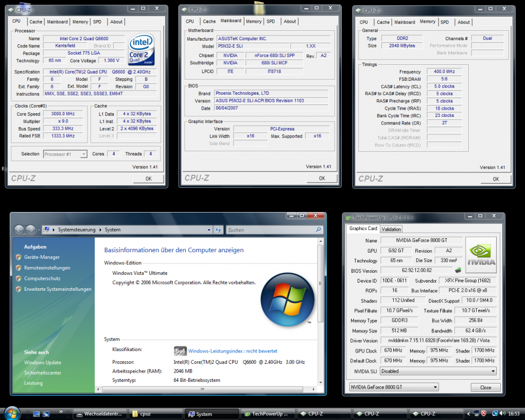Click OK in the middle CPU-Z window

coord(322,179)
